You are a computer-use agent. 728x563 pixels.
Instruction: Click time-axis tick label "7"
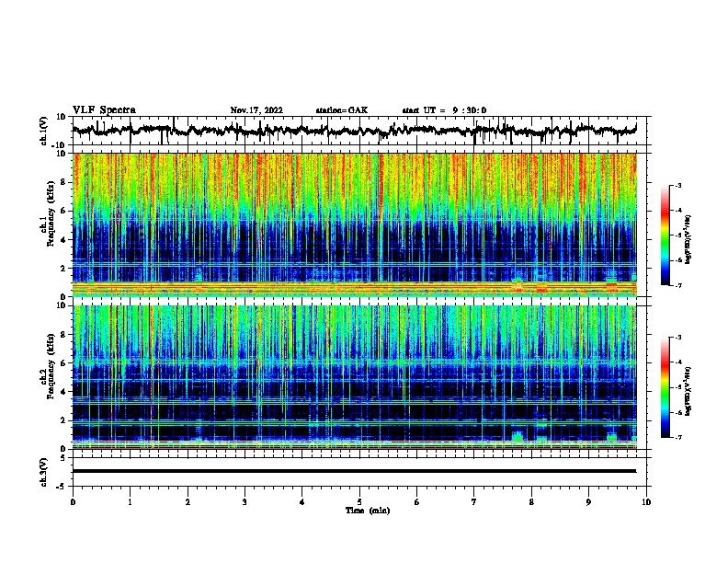(x=474, y=502)
